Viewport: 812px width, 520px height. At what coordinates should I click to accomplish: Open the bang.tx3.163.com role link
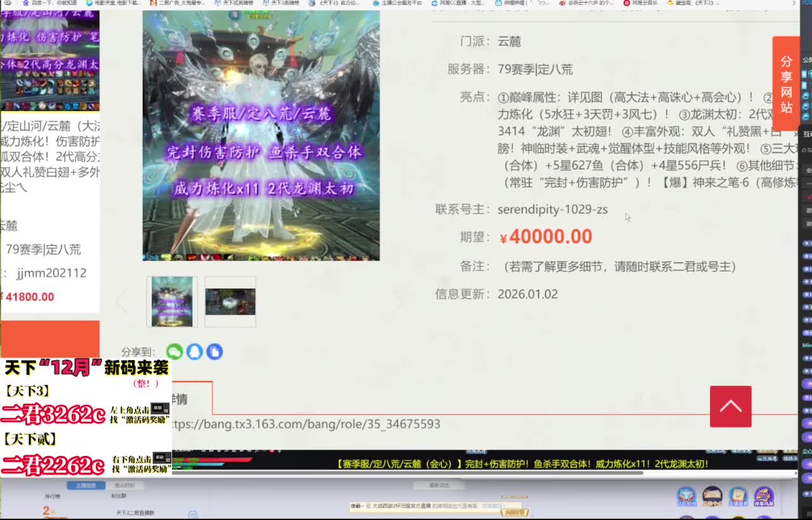[x=306, y=424]
